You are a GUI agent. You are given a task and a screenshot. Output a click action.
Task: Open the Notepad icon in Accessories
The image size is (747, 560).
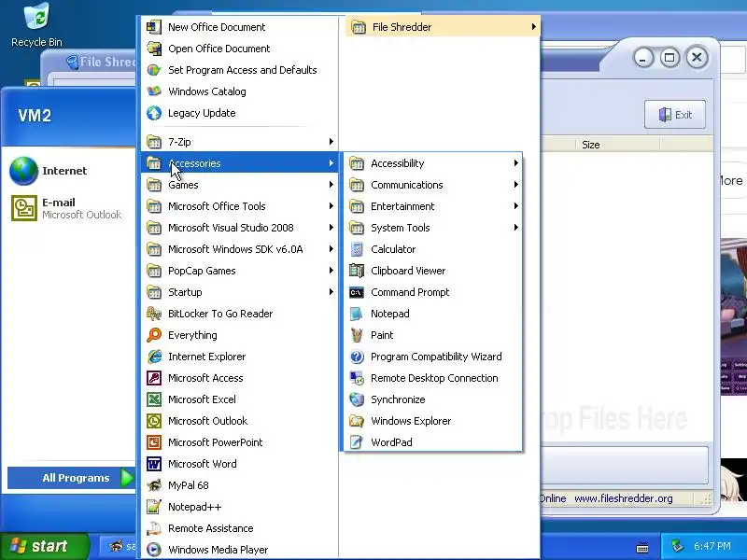pos(357,314)
